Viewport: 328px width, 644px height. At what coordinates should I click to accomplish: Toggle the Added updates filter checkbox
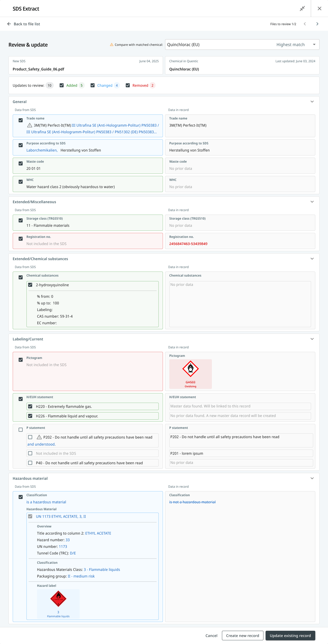pos(62,85)
